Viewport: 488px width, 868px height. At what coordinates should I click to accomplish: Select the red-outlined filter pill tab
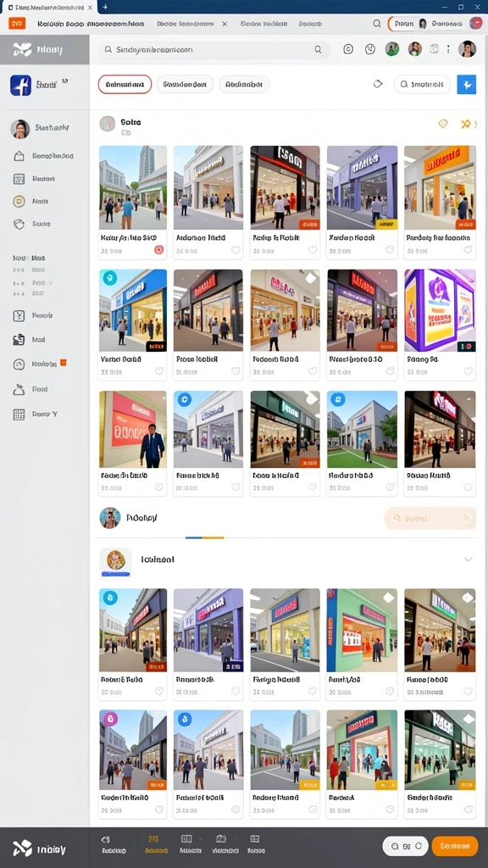click(125, 84)
